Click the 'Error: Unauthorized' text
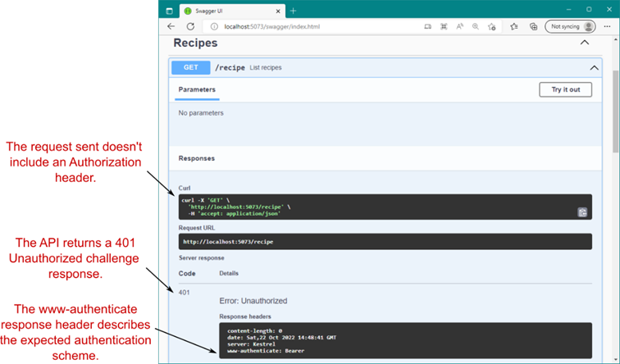The height and width of the screenshot is (364, 620). (253, 301)
